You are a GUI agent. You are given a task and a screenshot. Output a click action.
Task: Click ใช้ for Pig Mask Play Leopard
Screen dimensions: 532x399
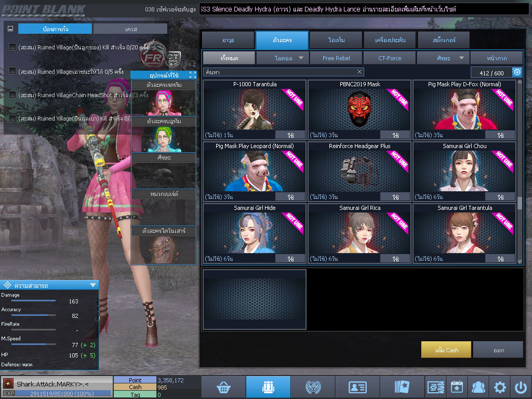coord(291,197)
